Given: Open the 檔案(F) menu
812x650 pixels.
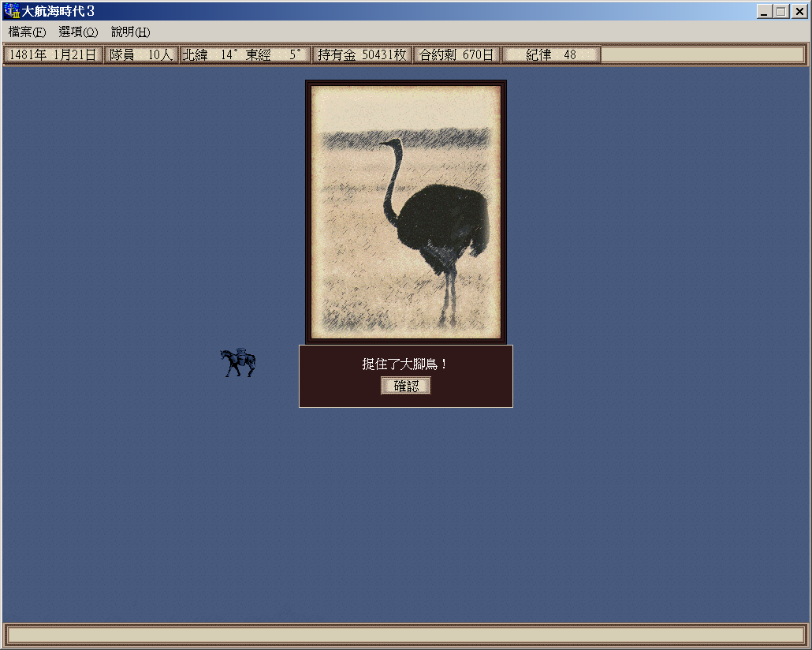Looking at the screenshot, I should coord(27,32).
